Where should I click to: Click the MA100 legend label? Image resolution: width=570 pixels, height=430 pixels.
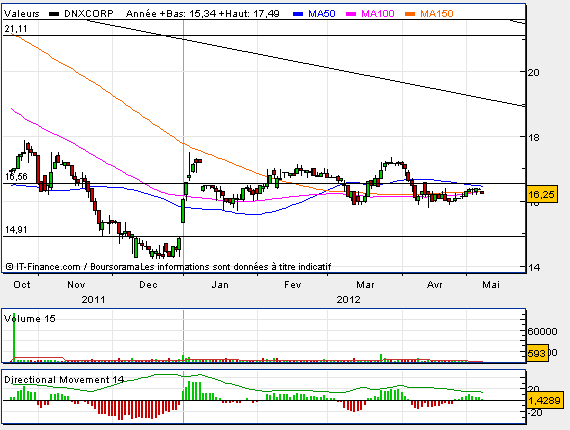pyautogui.click(x=378, y=14)
